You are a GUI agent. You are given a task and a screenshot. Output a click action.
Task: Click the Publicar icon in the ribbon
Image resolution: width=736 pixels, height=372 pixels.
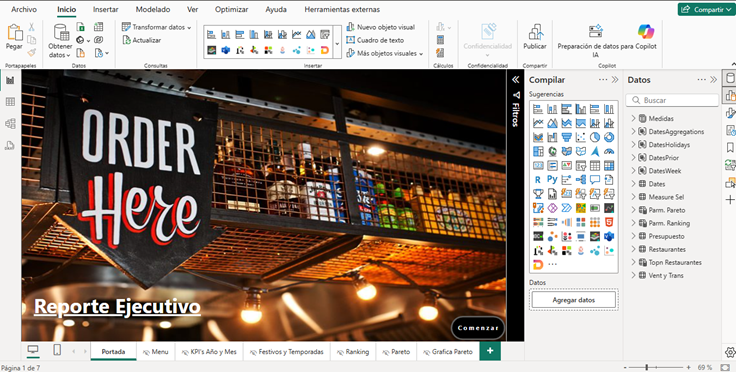(x=535, y=31)
